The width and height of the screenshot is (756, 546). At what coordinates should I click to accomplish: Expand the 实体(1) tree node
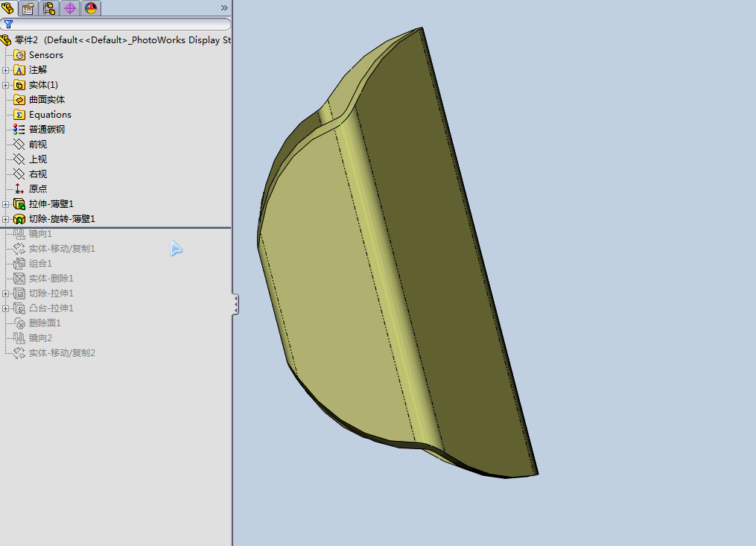pos(6,86)
